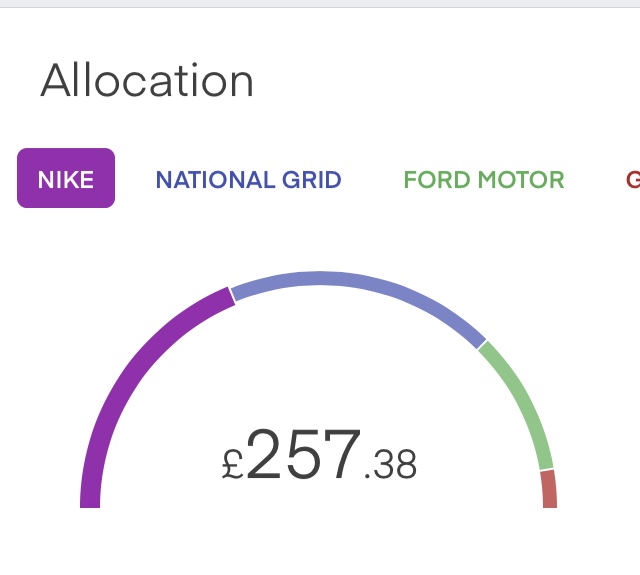Click the topmost point of the blue arc
The width and height of the screenshot is (640, 575).
[x=319, y=278]
